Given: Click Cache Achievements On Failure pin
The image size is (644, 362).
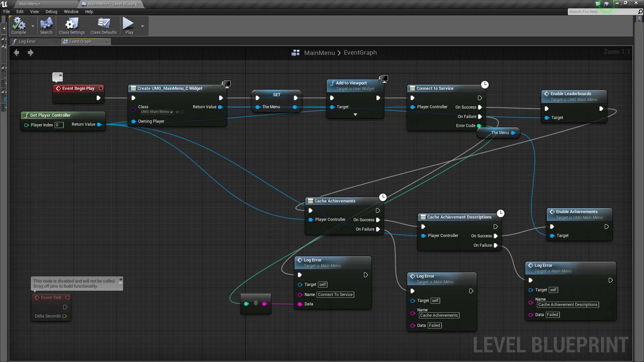Looking at the screenshot, I should pos(378,229).
